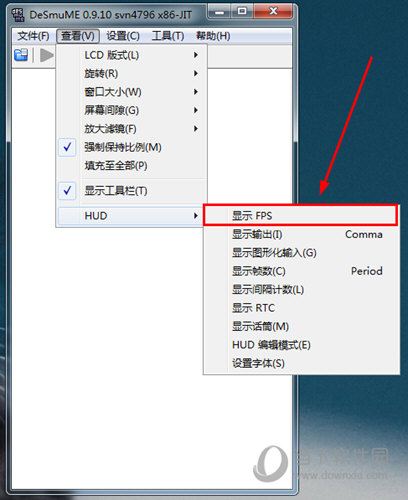Select 填充至全部(P) menu entry
The image size is (408, 500).
pyautogui.click(x=131, y=165)
